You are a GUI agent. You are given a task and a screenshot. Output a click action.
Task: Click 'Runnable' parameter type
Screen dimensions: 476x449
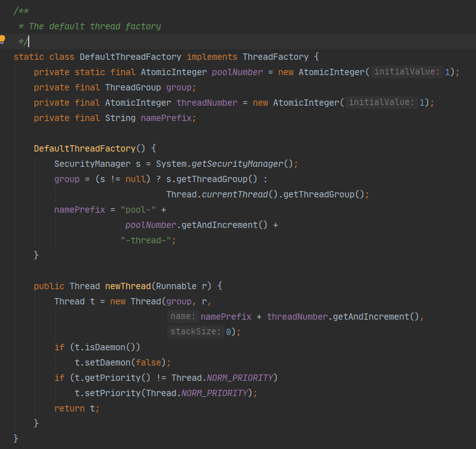(x=176, y=286)
